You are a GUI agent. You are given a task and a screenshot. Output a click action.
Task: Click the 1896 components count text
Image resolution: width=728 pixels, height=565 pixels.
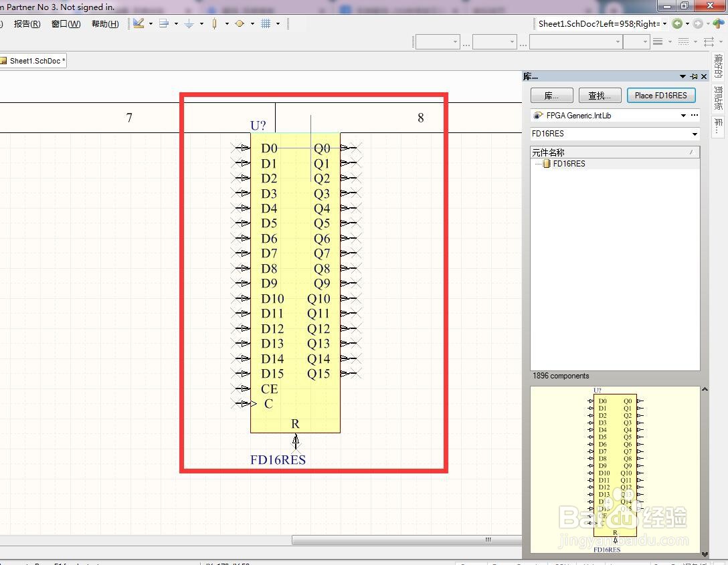tap(561, 376)
